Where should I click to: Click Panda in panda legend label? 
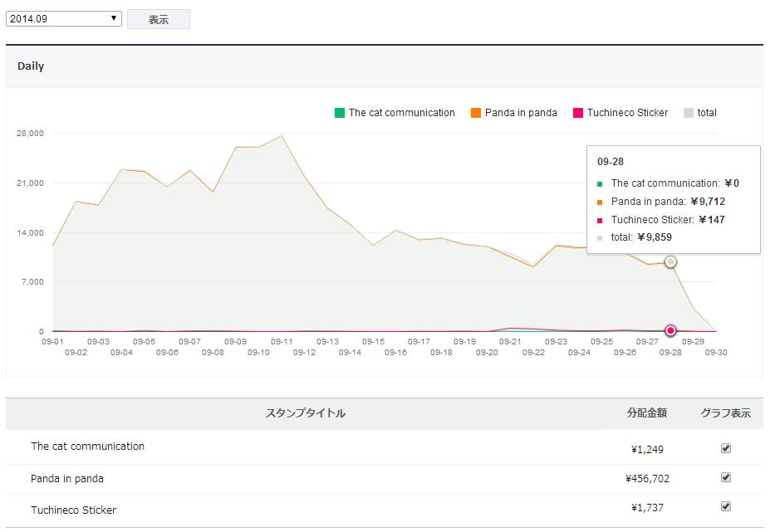[x=521, y=113]
